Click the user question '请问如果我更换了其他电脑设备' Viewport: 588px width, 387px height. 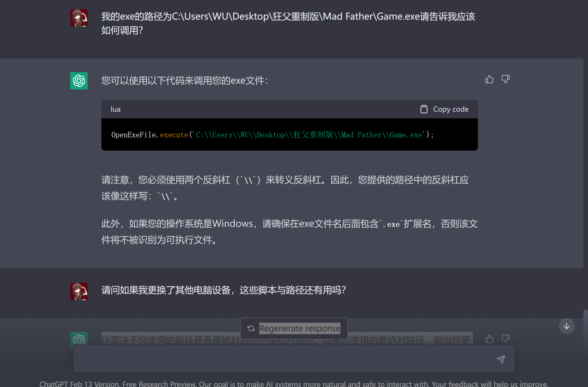coord(224,290)
